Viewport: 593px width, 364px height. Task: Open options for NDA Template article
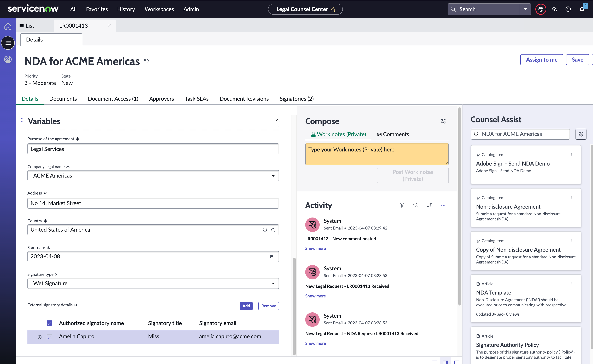pyautogui.click(x=572, y=284)
